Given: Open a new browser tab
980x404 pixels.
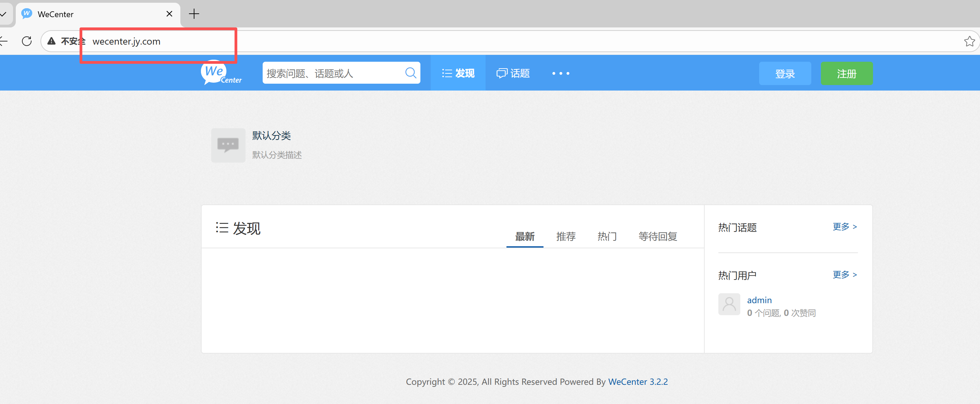Looking at the screenshot, I should point(194,14).
